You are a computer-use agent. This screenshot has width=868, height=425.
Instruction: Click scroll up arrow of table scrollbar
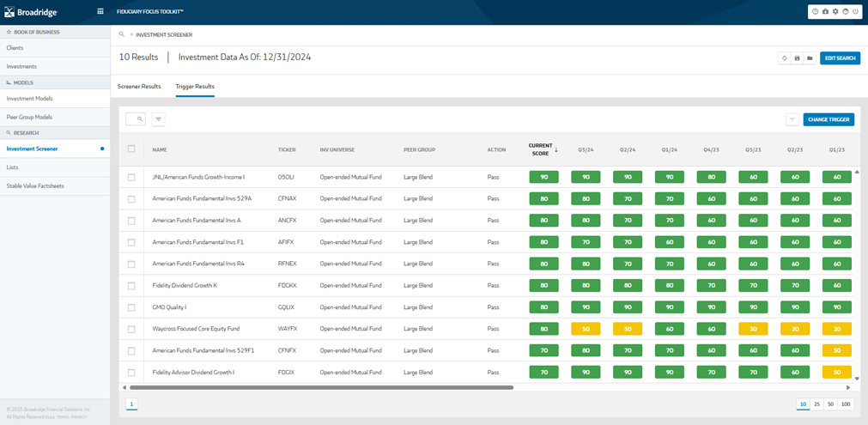coord(857,172)
